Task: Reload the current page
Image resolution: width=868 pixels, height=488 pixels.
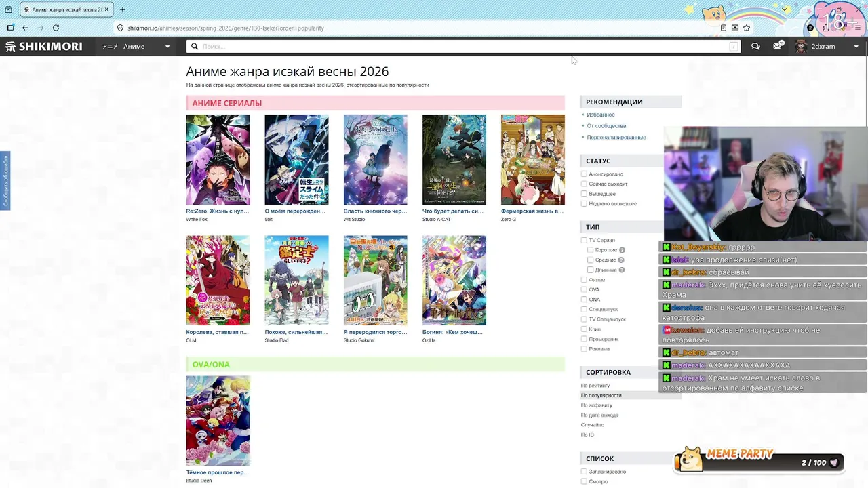Action: click(x=56, y=28)
